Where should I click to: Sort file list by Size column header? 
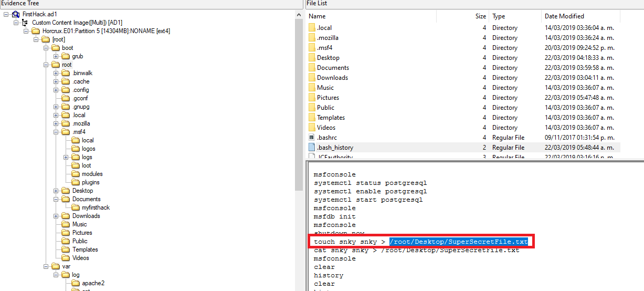click(x=480, y=16)
